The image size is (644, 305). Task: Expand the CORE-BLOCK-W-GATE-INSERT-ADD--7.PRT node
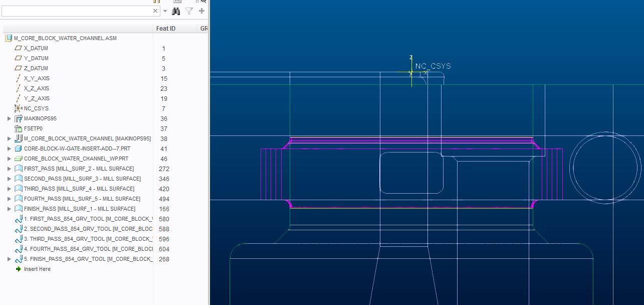(9, 148)
